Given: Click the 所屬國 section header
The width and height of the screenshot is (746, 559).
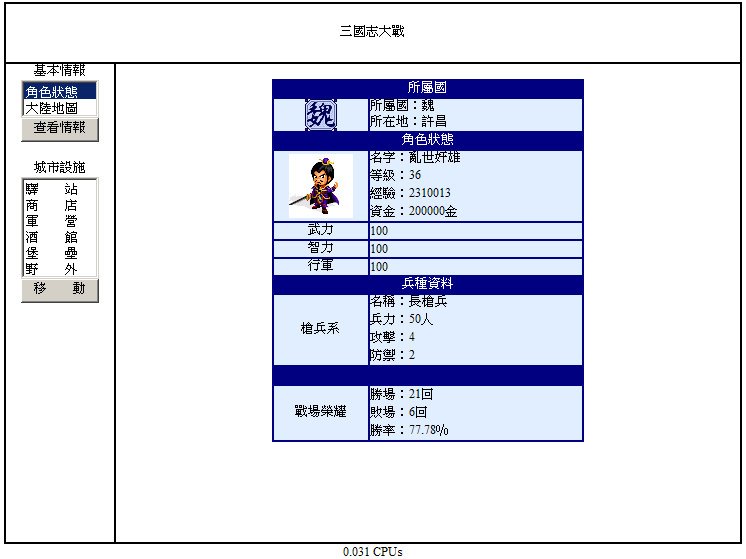Looking at the screenshot, I should [427, 88].
